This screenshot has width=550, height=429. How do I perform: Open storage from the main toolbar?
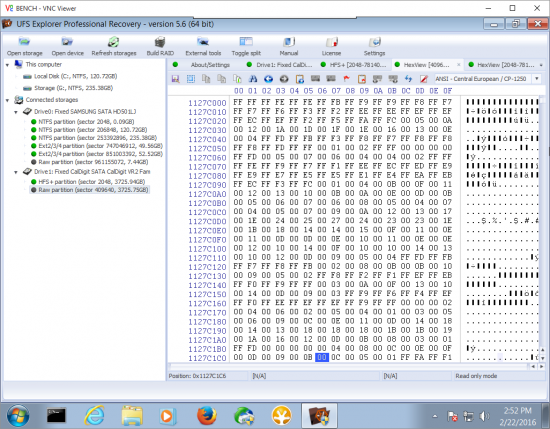[x=25, y=46]
